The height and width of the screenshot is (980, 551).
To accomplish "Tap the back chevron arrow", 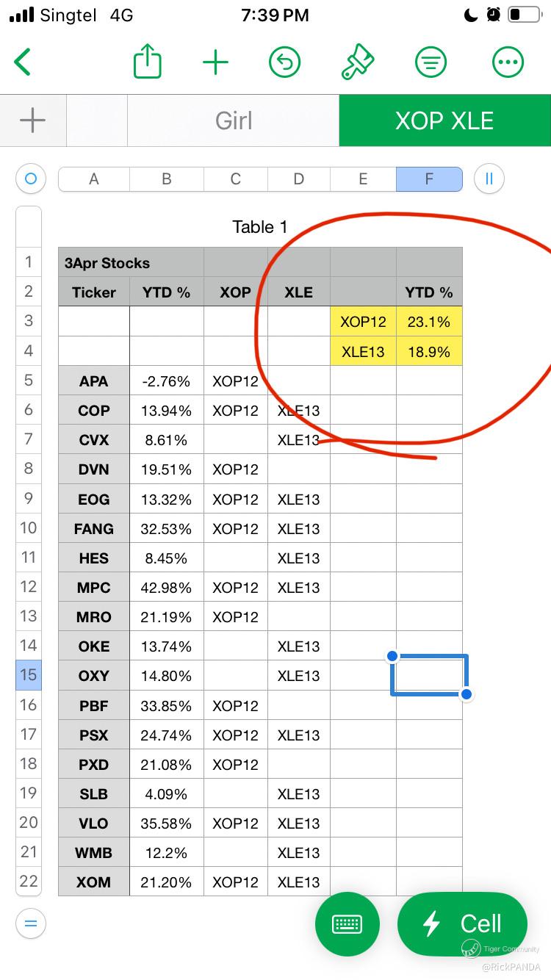I will (x=24, y=62).
